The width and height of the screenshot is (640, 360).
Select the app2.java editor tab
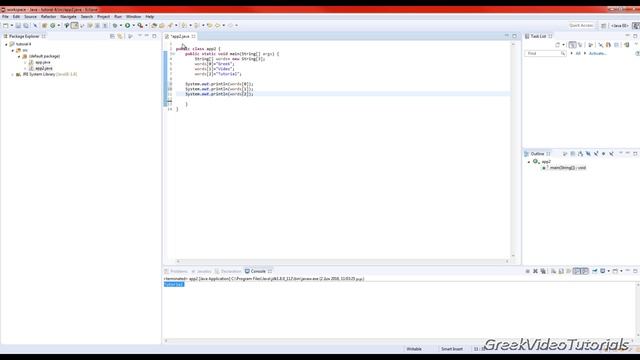coord(180,36)
